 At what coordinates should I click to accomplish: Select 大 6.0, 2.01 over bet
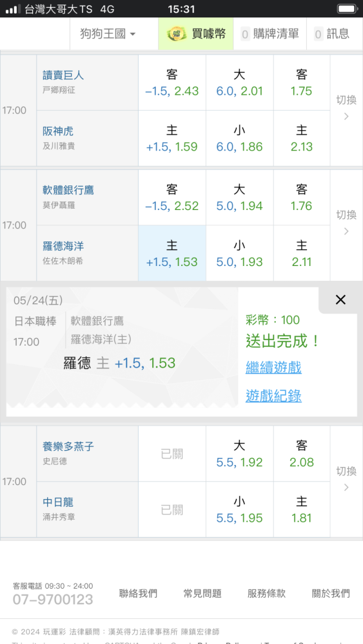point(240,82)
